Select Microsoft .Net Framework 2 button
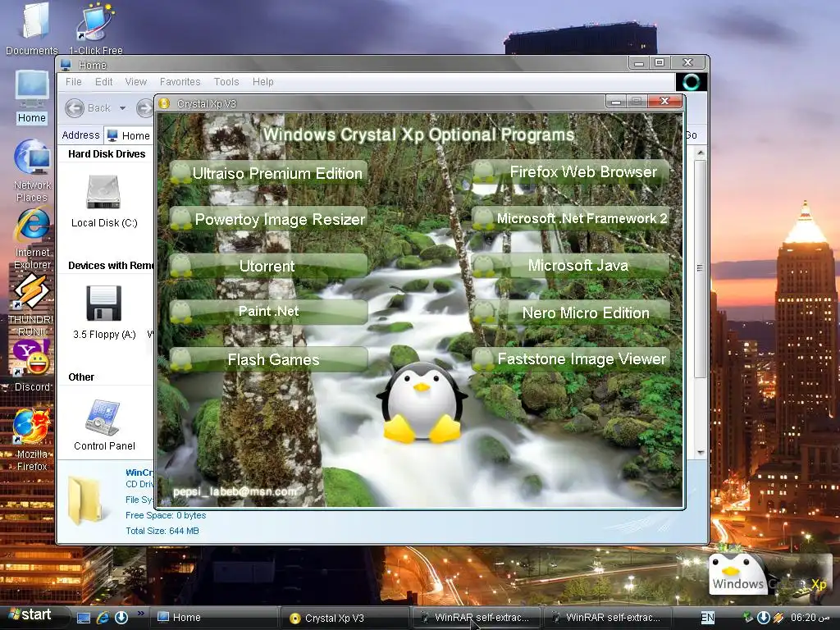 571,218
